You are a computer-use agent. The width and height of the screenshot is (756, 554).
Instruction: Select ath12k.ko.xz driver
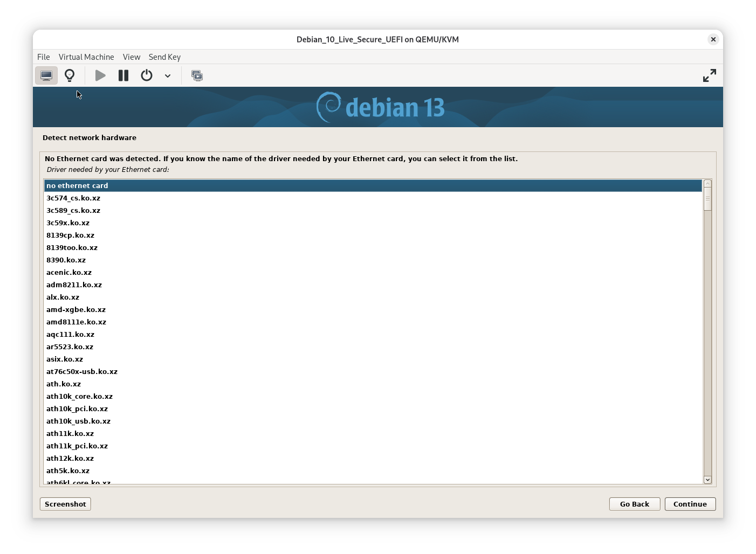point(373,458)
